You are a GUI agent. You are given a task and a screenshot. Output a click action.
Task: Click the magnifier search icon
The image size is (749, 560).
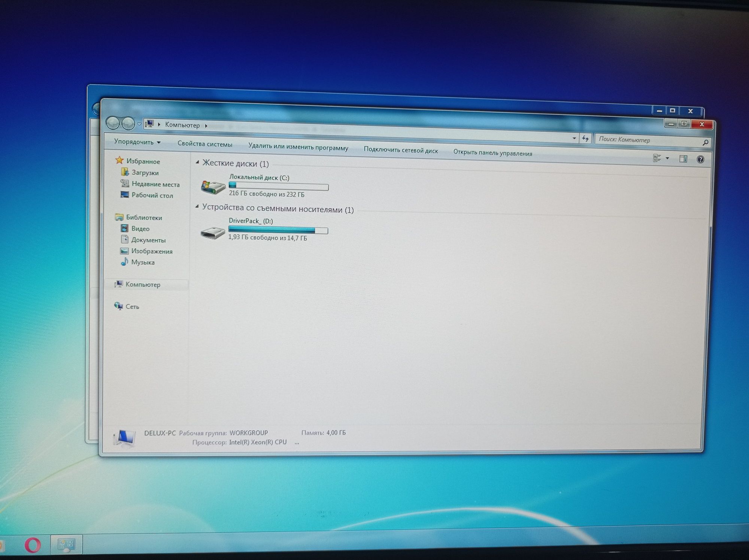click(x=705, y=142)
